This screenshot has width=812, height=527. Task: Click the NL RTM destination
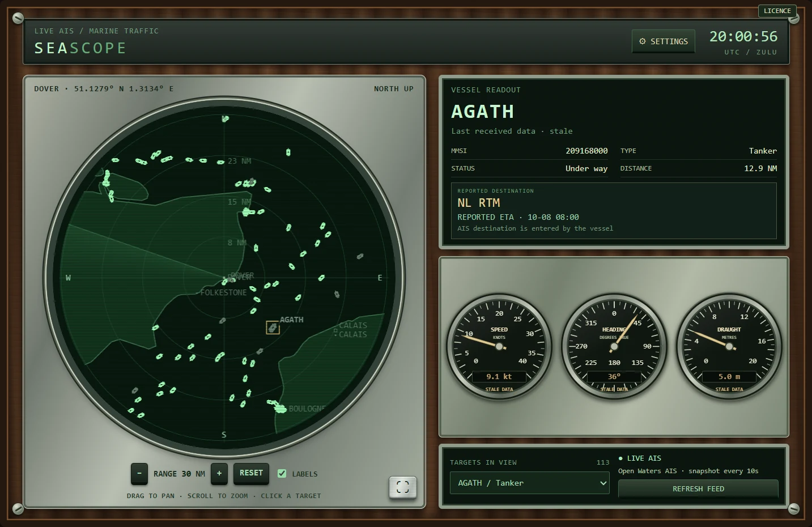point(479,203)
